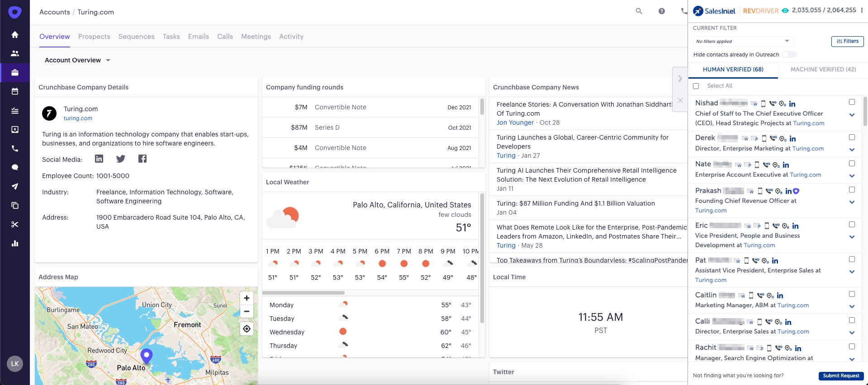The image size is (868, 385).
Task: Open the Machine Verified (42) tab
Action: (823, 69)
